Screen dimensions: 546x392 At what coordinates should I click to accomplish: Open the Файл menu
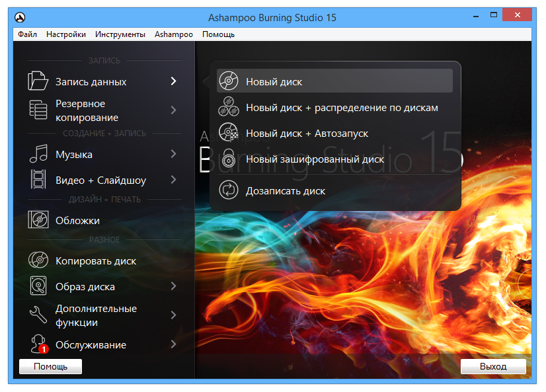[x=28, y=34]
